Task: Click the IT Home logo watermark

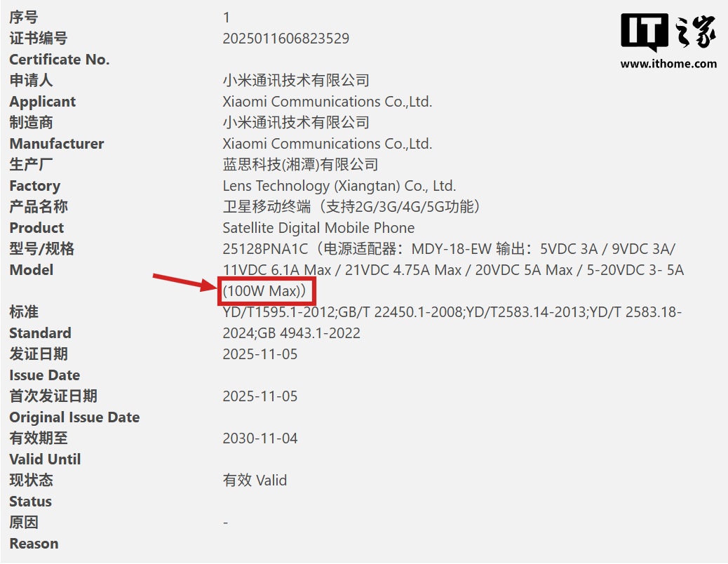Action: click(668, 33)
